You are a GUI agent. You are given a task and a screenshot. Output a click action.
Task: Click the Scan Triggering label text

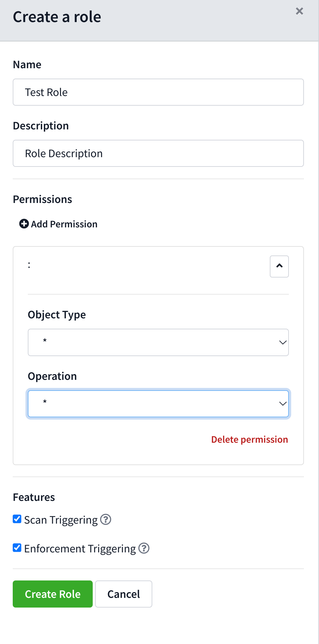point(61,520)
